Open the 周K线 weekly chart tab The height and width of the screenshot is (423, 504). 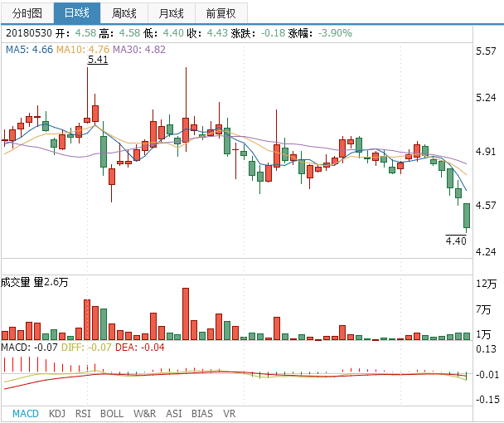(124, 13)
